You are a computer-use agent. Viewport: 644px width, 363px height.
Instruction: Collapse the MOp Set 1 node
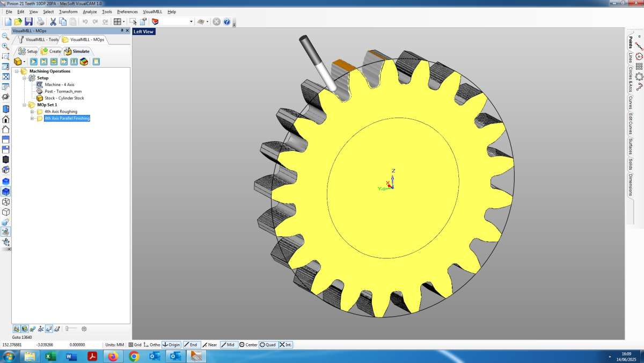(x=24, y=105)
